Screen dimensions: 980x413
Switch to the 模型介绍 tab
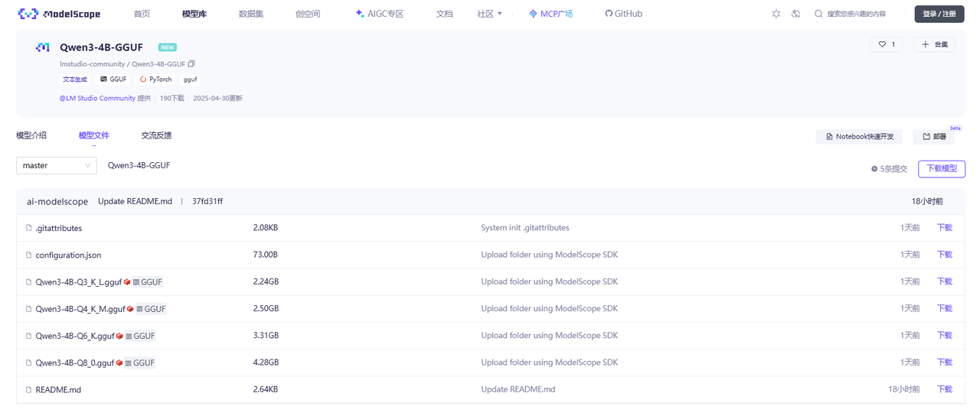(31, 135)
